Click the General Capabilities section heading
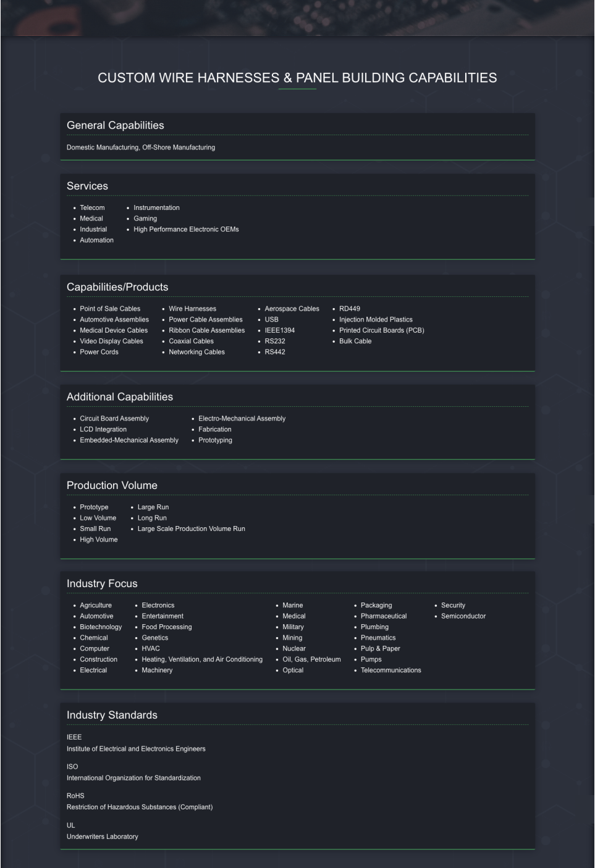Image resolution: width=595 pixels, height=868 pixels. tap(116, 125)
